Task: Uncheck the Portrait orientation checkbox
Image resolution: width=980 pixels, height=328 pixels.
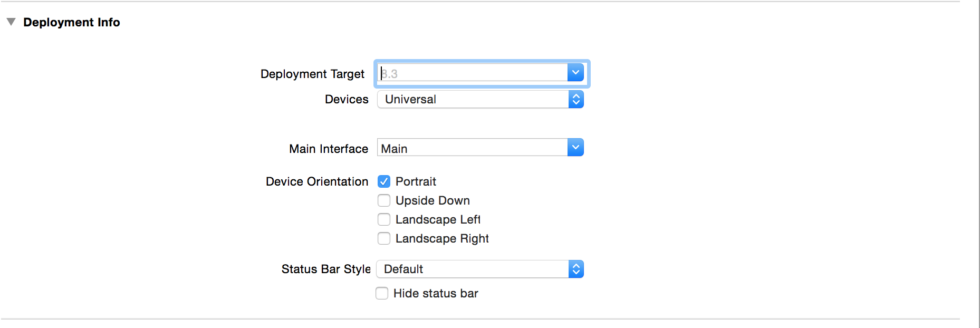Action: click(x=384, y=181)
